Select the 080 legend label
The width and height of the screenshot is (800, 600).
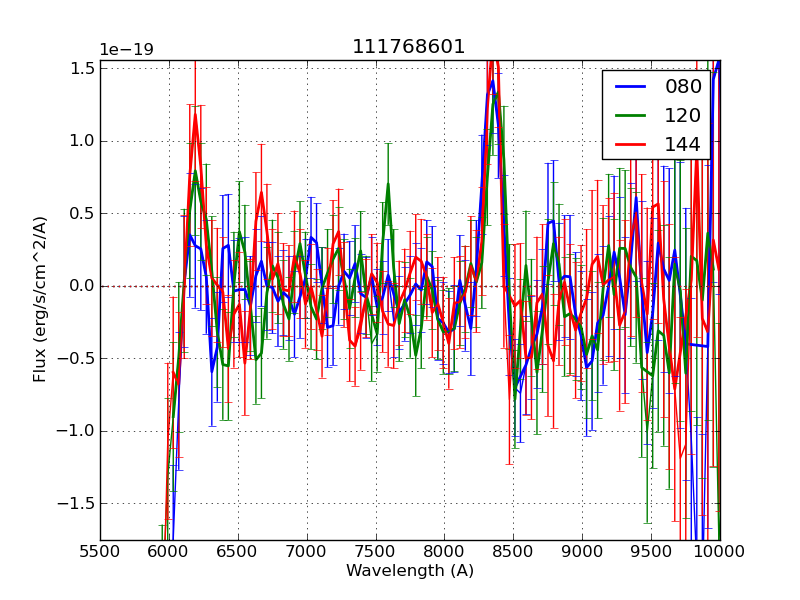[x=683, y=86]
